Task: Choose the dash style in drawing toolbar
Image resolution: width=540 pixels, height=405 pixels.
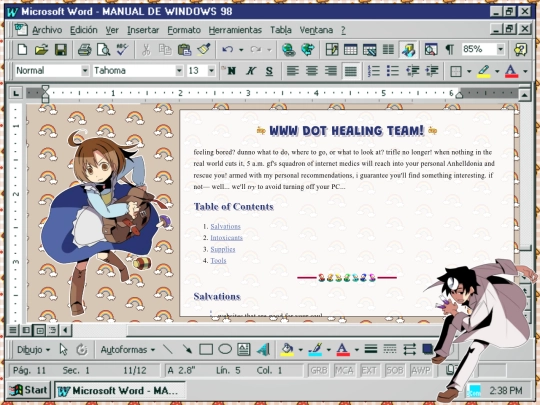Action: pyautogui.click(x=390, y=350)
